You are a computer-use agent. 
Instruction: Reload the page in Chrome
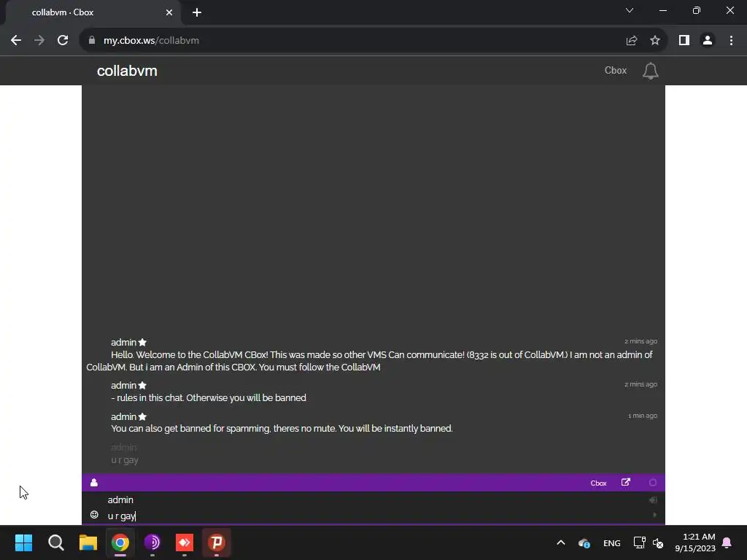63,40
